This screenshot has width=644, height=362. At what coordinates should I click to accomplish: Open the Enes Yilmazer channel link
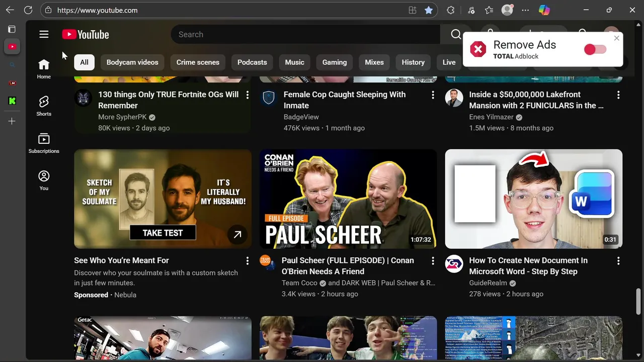[x=491, y=117]
